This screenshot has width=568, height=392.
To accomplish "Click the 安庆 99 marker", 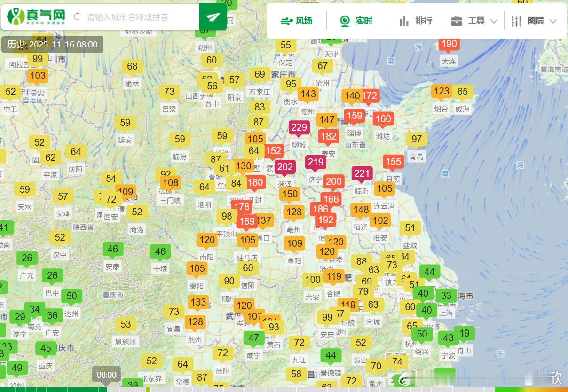I will click(x=327, y=318).
